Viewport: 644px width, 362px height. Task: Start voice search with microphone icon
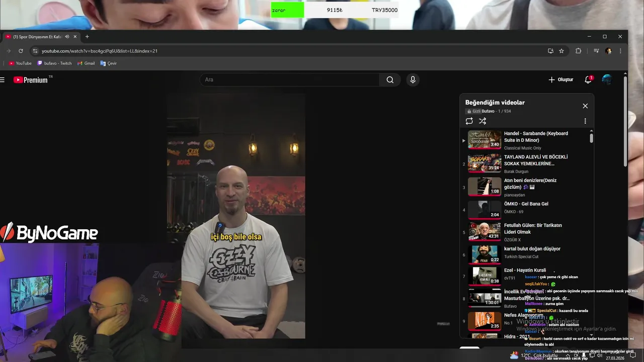click(413, 79)
